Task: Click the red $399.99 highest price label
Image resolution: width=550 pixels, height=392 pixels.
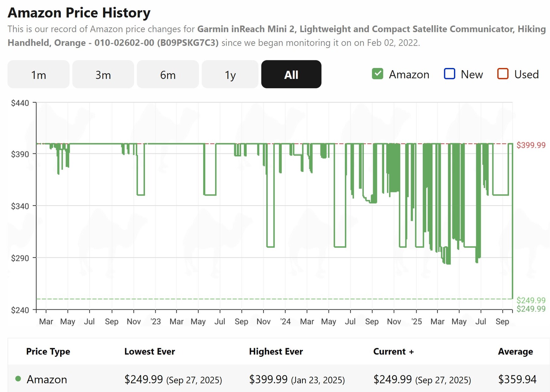Action: point(531,145)
